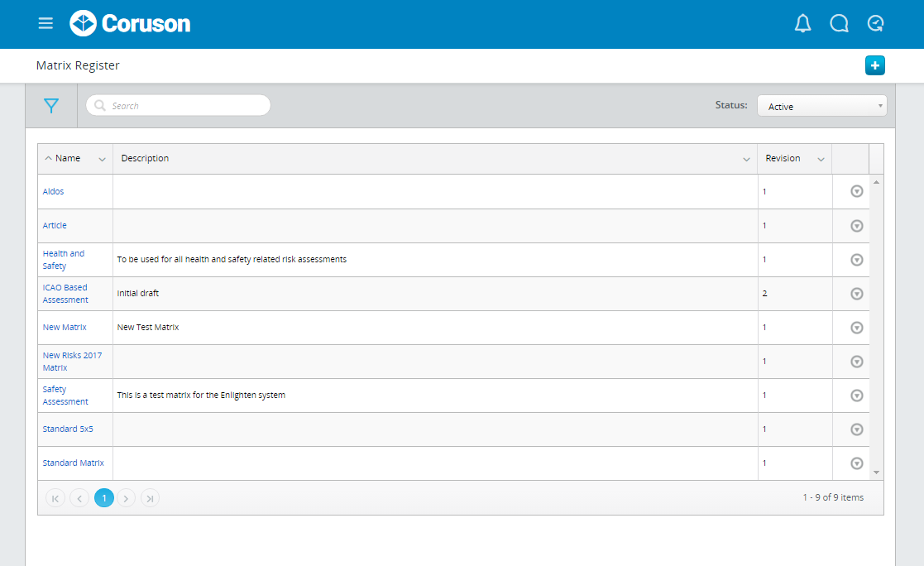The image size is (924, 566).
Task: Open the Description column options chevron
Action: (746, 159)
